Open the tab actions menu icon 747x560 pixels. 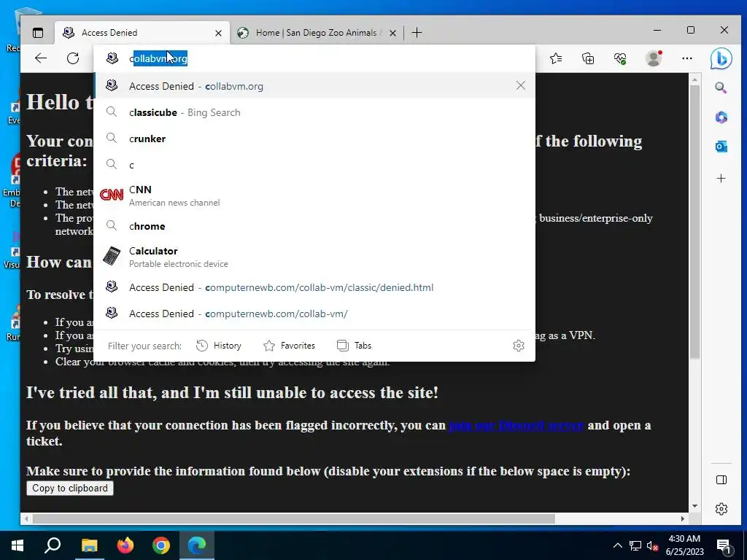tap(38, 33)
